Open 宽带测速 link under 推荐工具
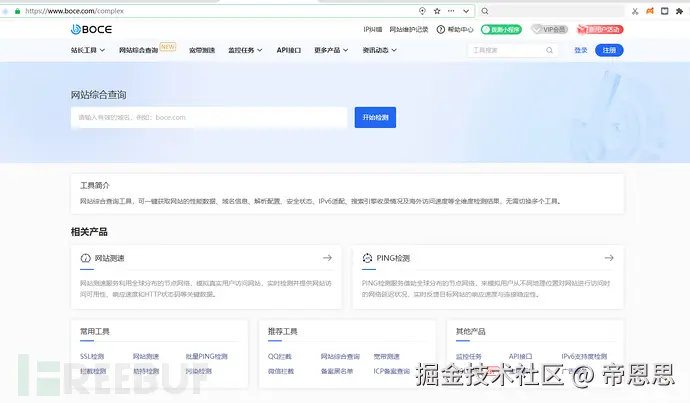 [386, 356]
